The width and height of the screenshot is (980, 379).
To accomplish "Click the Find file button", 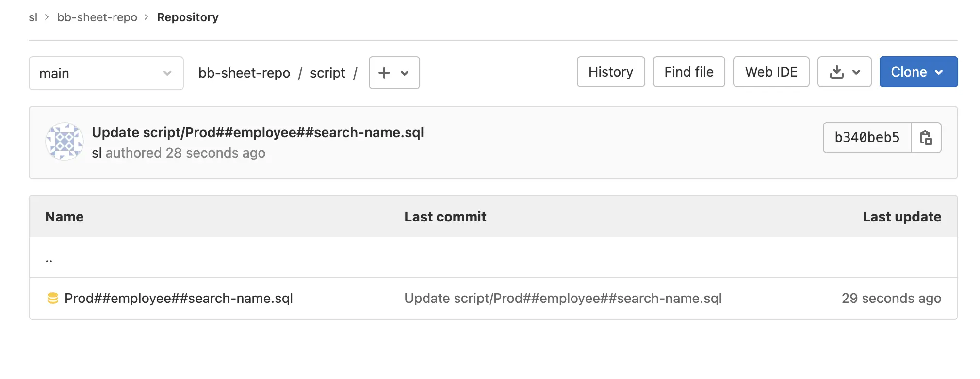I will pyautogui.click(x=689, y=72).
